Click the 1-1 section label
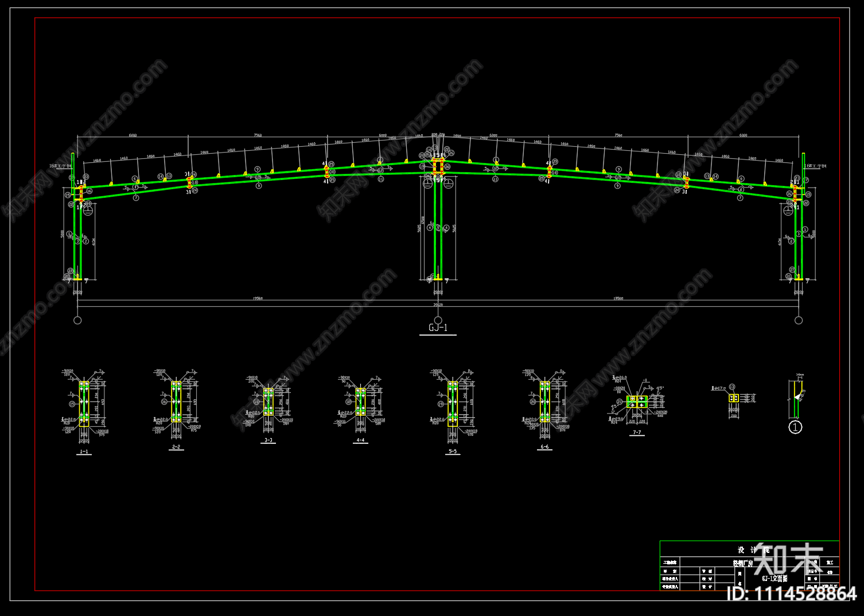 tap(84, 452)
